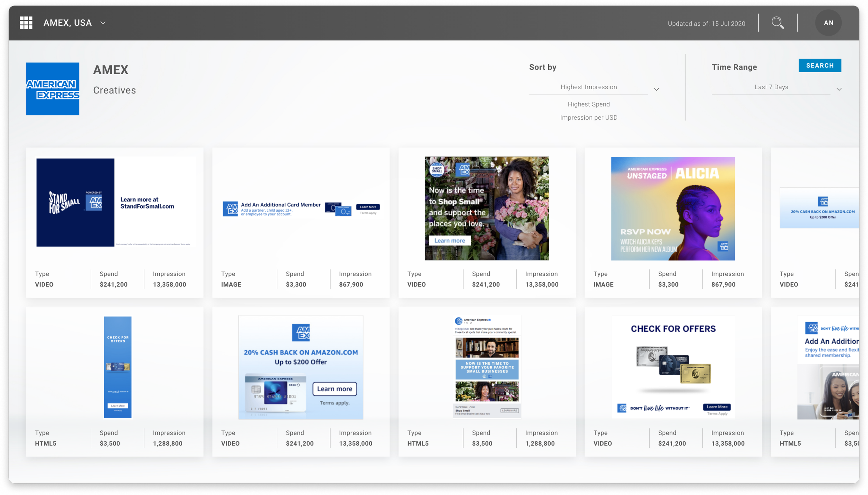Image resolution: width=868 pixels, height=495 pixels.
Task: Click the American Express logo
Action: 53,89
